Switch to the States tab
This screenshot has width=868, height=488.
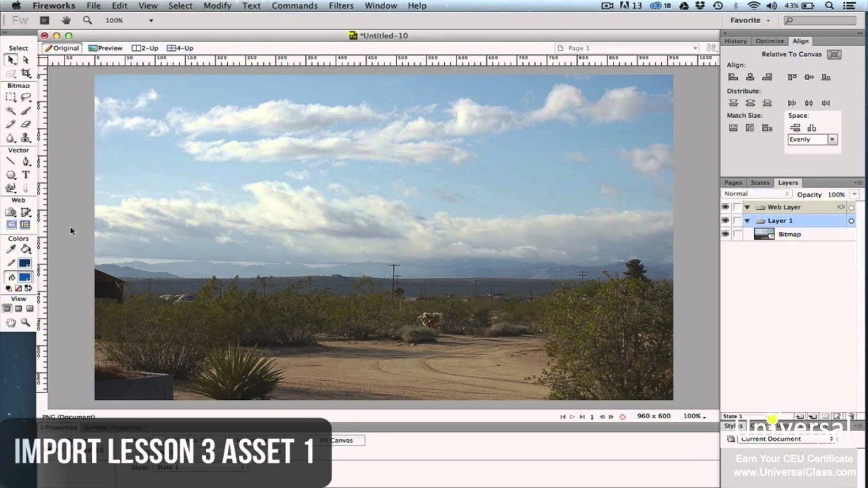[759, 183]
